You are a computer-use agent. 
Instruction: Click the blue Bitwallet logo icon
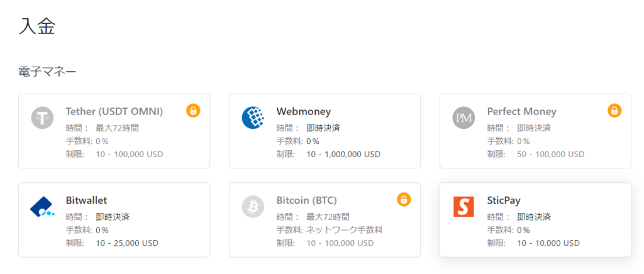(42, 207)
